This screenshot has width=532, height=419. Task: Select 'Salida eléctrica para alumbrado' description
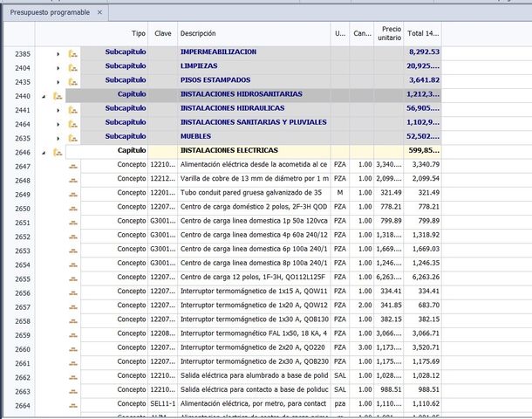254,375
